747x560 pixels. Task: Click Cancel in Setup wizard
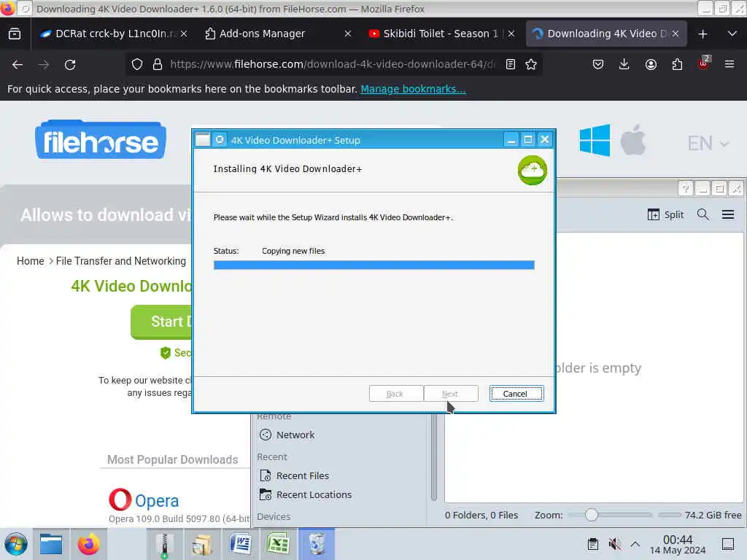(516, 394)
